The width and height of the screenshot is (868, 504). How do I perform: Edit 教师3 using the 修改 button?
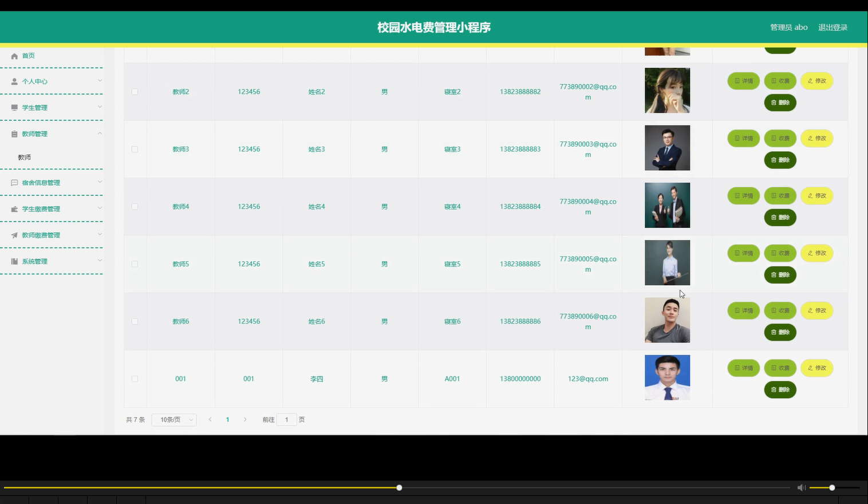[x=816, y=138]
